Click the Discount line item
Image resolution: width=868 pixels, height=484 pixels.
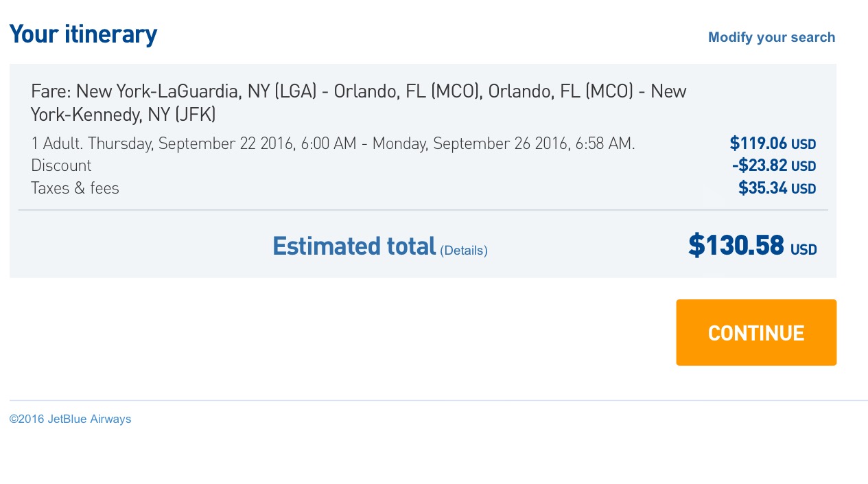coord(61,165)
